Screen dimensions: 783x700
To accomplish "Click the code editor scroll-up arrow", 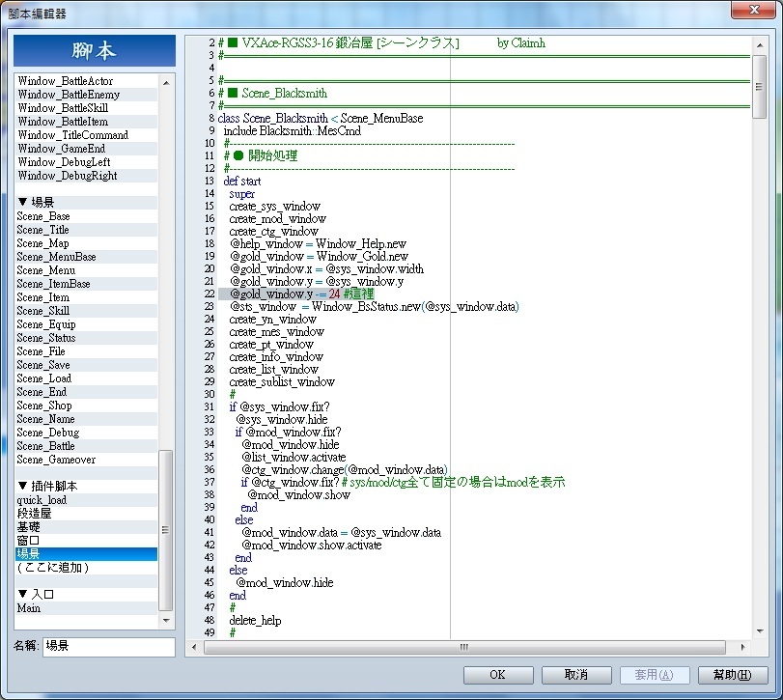I will pos(760,45).
